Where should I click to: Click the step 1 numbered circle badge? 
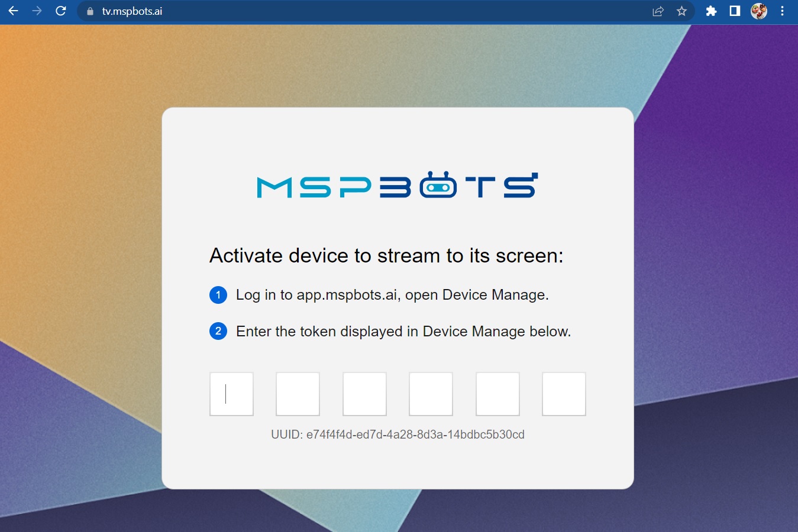[218, 295]
